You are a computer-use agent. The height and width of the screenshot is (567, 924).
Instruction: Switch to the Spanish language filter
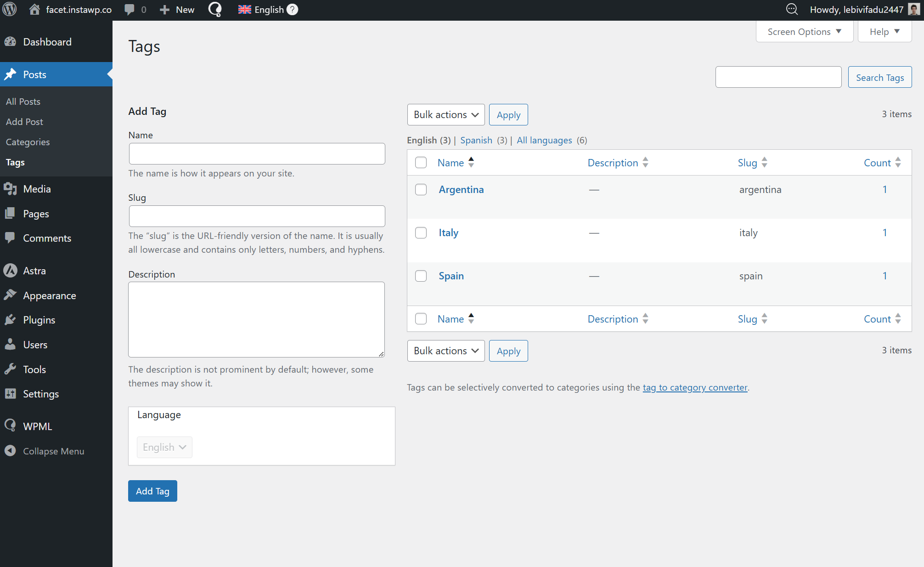(476, 140)
